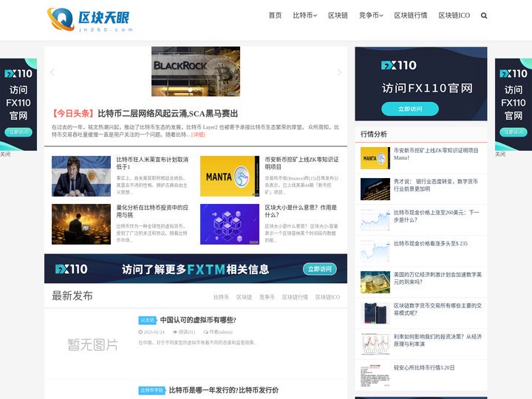This screenshot has width=532, height=399.
Task: Click the 最新发布 section heading
Action: pos(72,296)
